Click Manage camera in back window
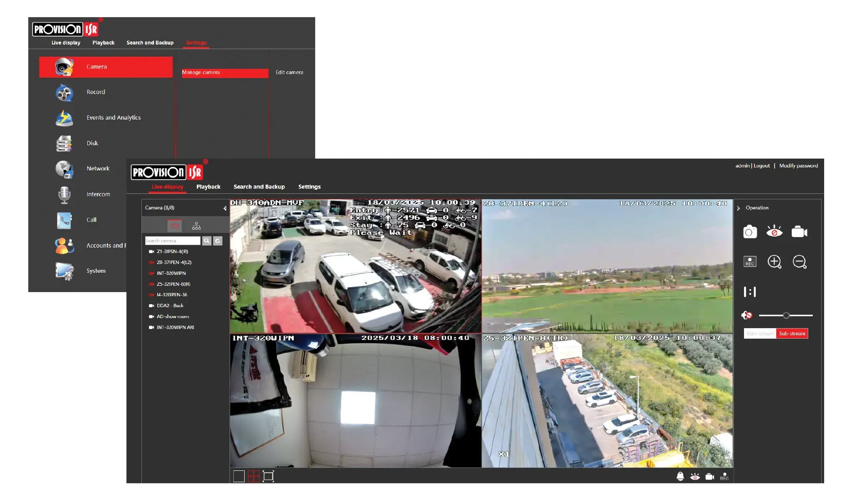The height and width of the screenshot is (504, 851). [x=225, y=73]
